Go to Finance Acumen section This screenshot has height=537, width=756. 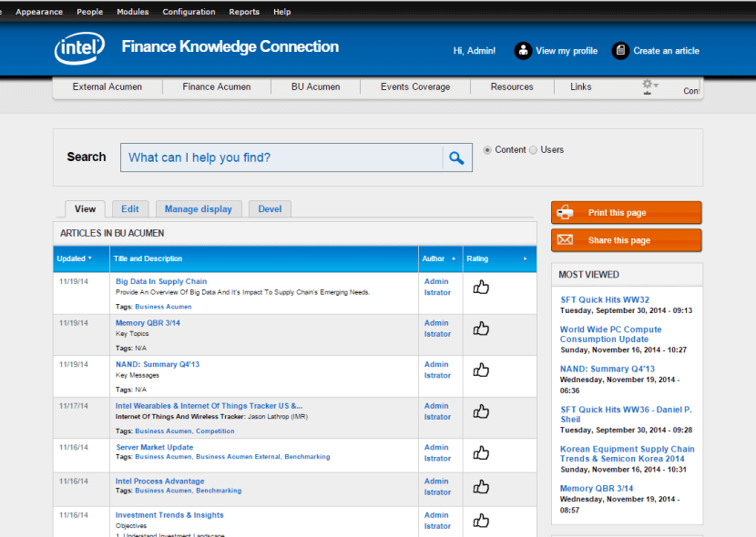pos(217,86)
